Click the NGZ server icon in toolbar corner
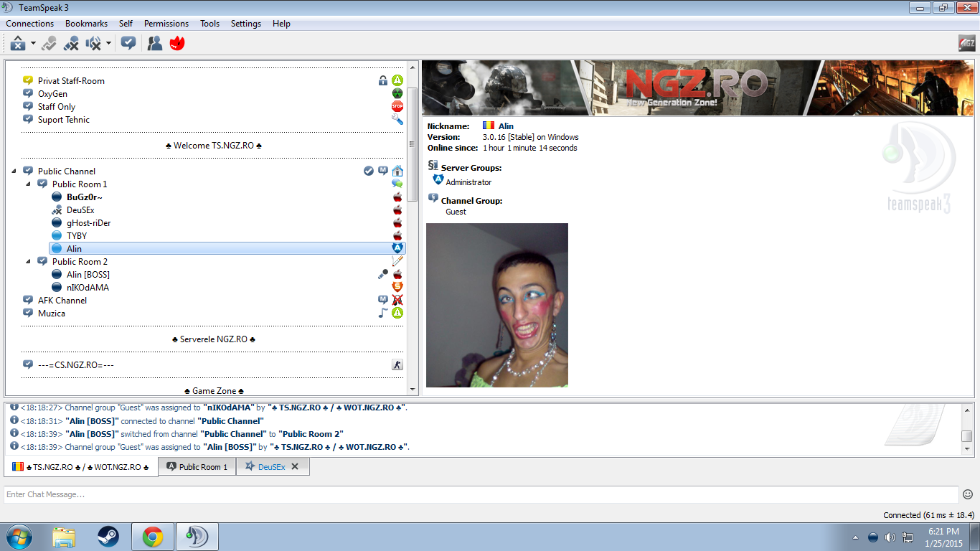 pyautogui.click(x=966, y=44)
